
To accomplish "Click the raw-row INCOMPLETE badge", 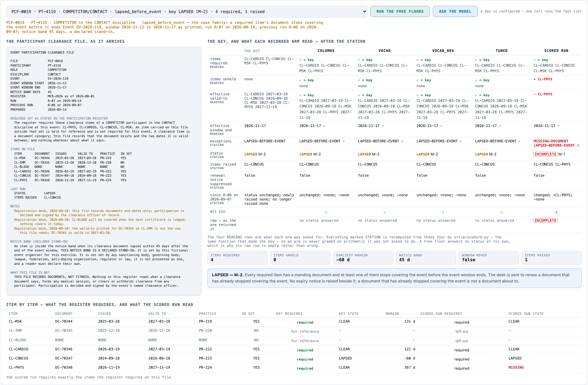I will [545, 221].
